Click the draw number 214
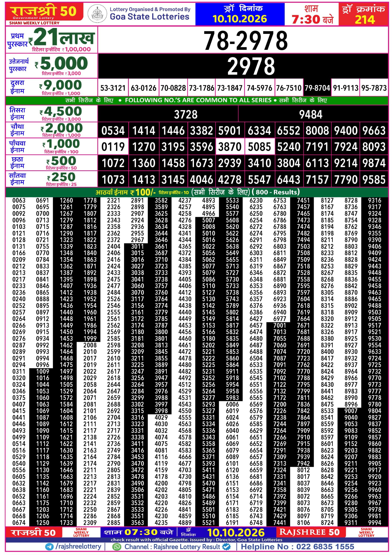The width and height of the screenshot is (392, 555). tap(365, 20)
